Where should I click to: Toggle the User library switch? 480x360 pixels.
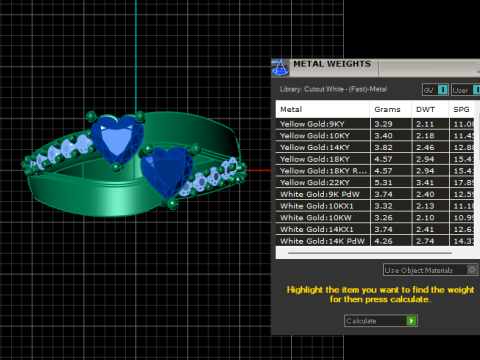click(x=477, y=90)
